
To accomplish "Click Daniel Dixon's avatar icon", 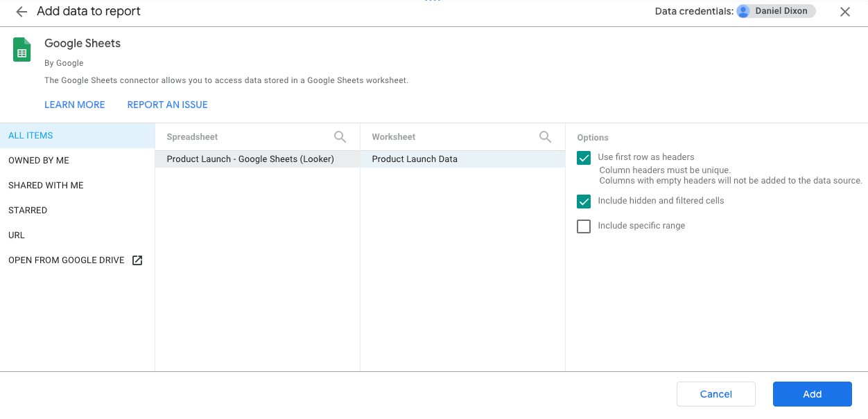I will (744, 11).
